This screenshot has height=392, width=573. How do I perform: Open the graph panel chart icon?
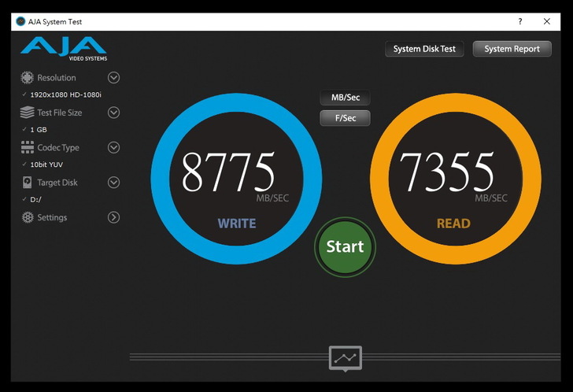pyautogui.click(x=346, y=358)
